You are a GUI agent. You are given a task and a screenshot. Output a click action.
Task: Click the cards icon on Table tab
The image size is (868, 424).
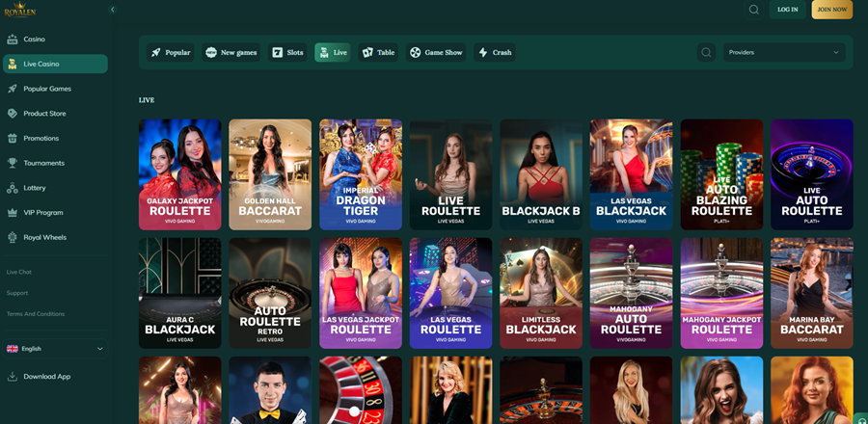click(x=367, y=52)
